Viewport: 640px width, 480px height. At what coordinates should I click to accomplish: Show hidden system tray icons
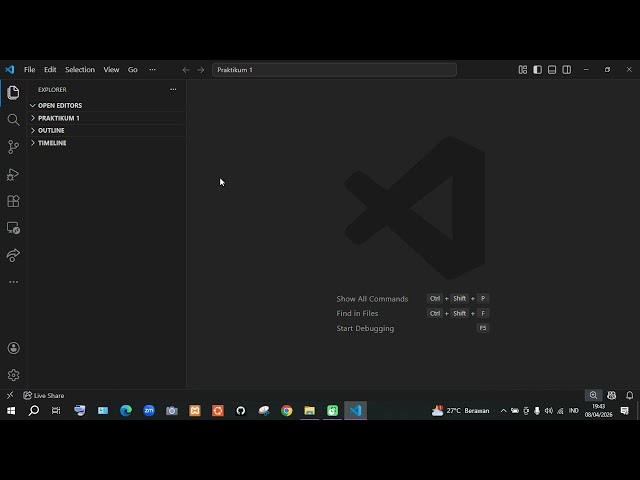pyautogui.click(x=504, y=411)
